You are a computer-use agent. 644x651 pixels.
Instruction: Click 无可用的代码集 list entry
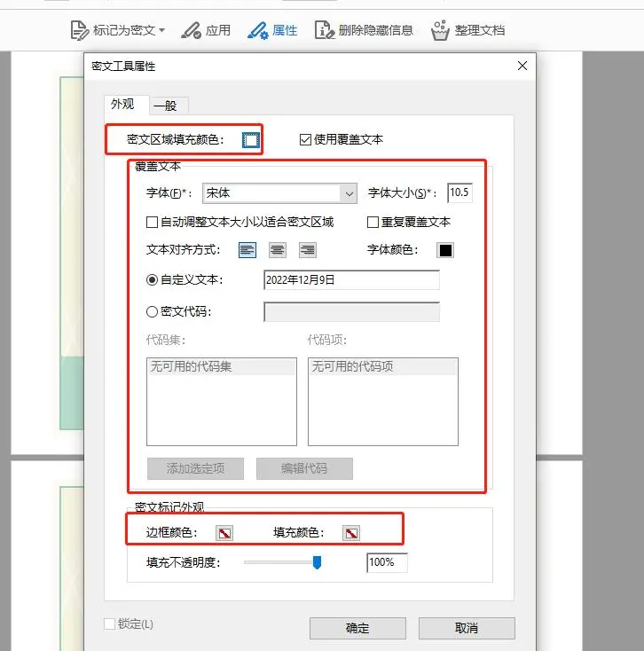coord(222,366)
